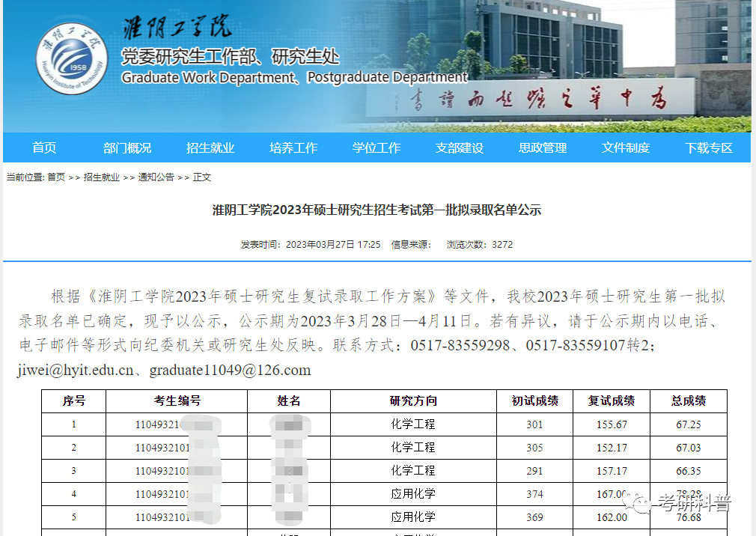The height and width of the screenshot is (536, 756).
Task: Click the initial exam score 374
Action: tap(534, 494)
